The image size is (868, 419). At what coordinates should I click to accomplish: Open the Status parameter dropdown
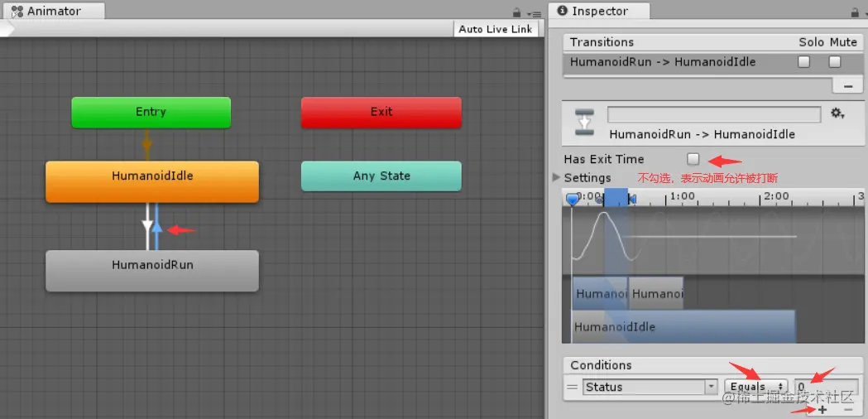click(650, 387)
